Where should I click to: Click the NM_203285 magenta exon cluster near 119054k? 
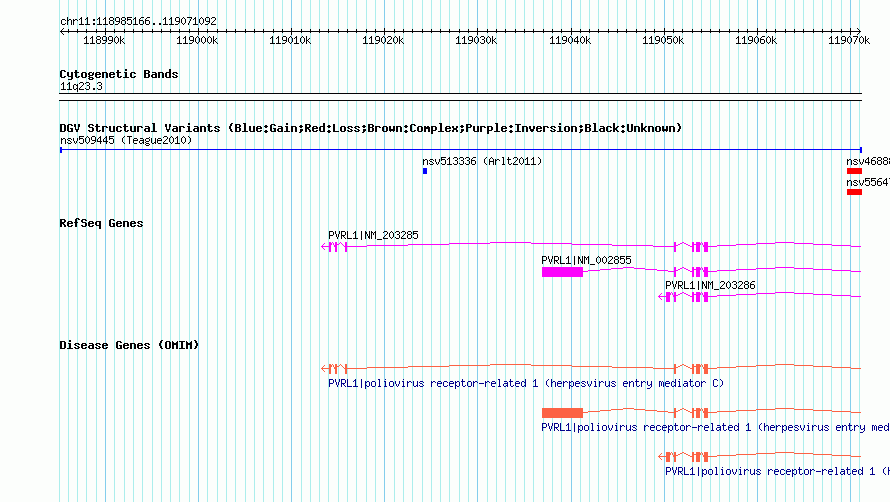pos(700,246)
